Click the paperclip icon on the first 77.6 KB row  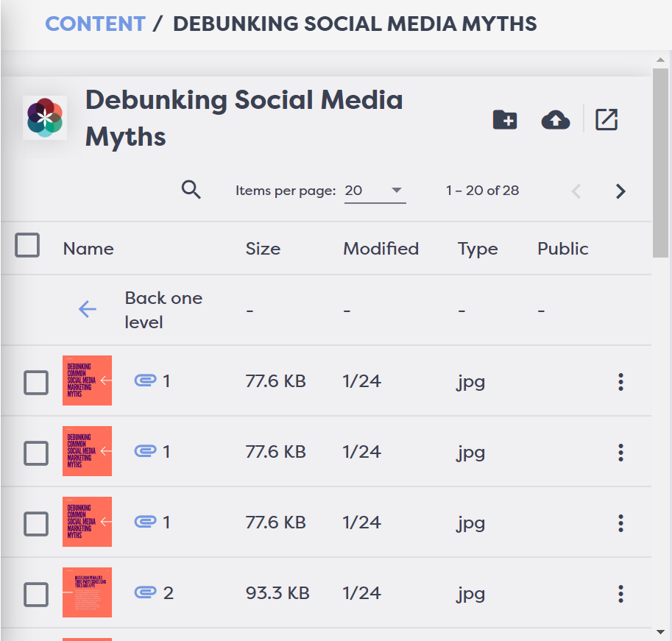pos(146,380)
